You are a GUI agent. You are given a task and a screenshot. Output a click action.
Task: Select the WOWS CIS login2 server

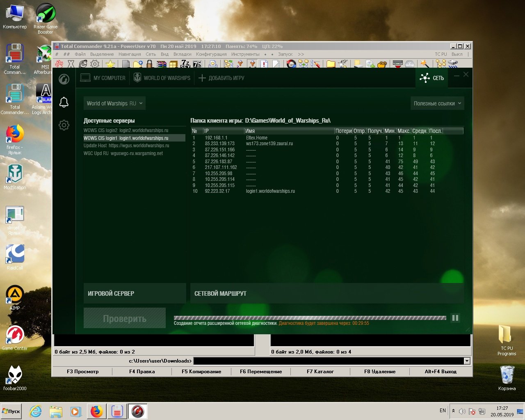(134, 130)
